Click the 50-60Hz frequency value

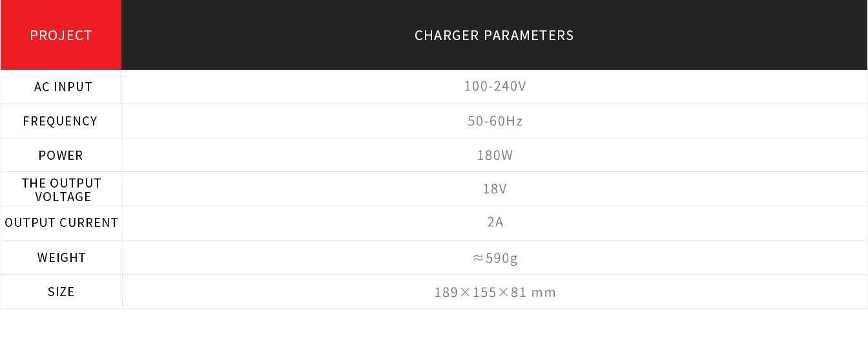[495, 121]
